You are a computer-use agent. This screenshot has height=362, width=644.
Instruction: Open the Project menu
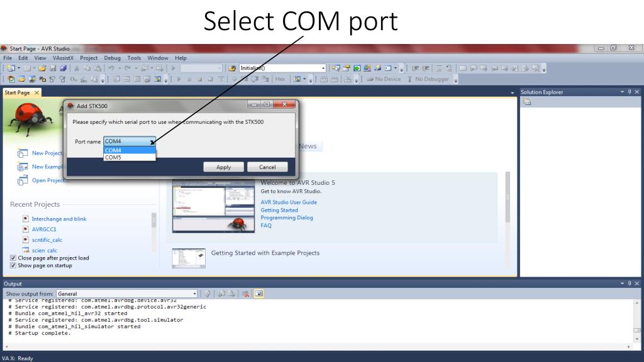[89, 58]
